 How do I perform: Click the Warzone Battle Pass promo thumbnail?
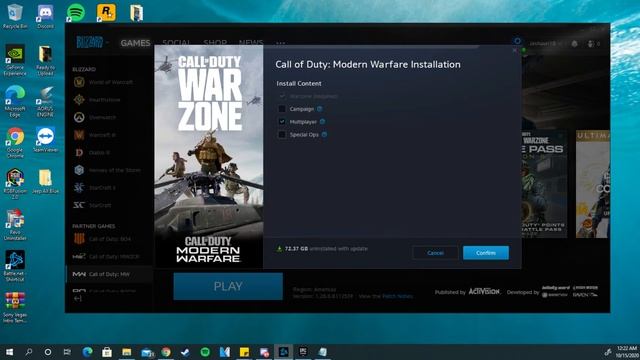coord(544,184)
